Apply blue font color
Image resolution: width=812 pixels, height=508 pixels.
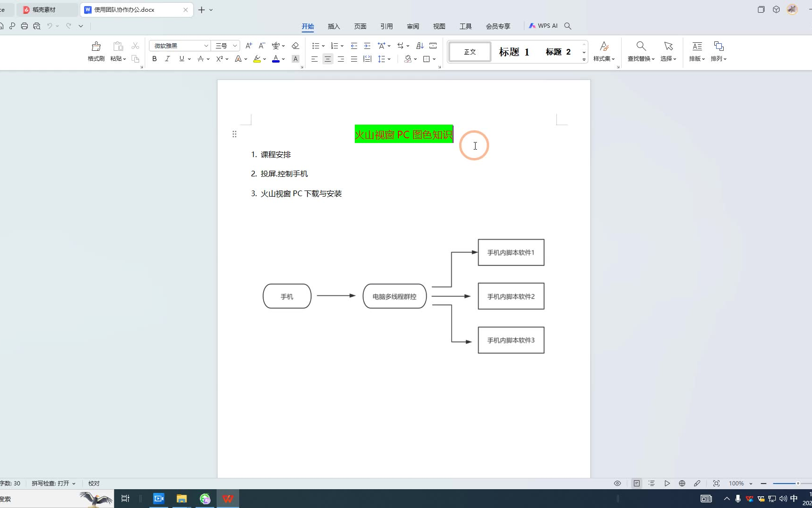pyautogui.click(x=276, y=59)
